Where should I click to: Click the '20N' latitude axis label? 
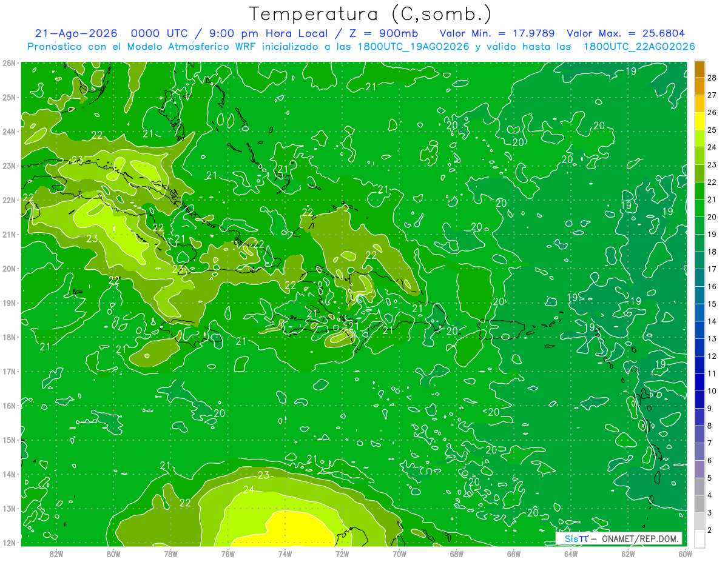[x=9, y=269]
